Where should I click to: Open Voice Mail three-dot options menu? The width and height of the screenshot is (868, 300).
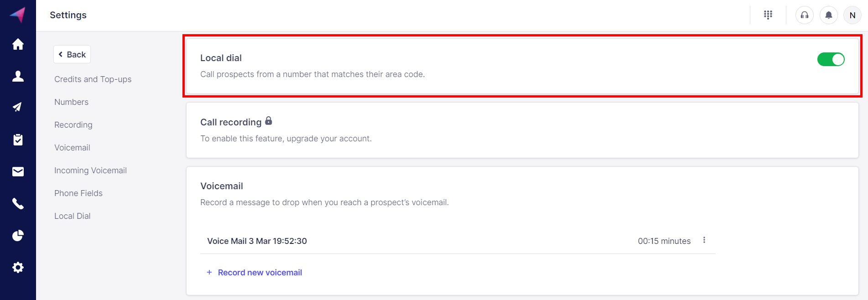tap(704, 240)
